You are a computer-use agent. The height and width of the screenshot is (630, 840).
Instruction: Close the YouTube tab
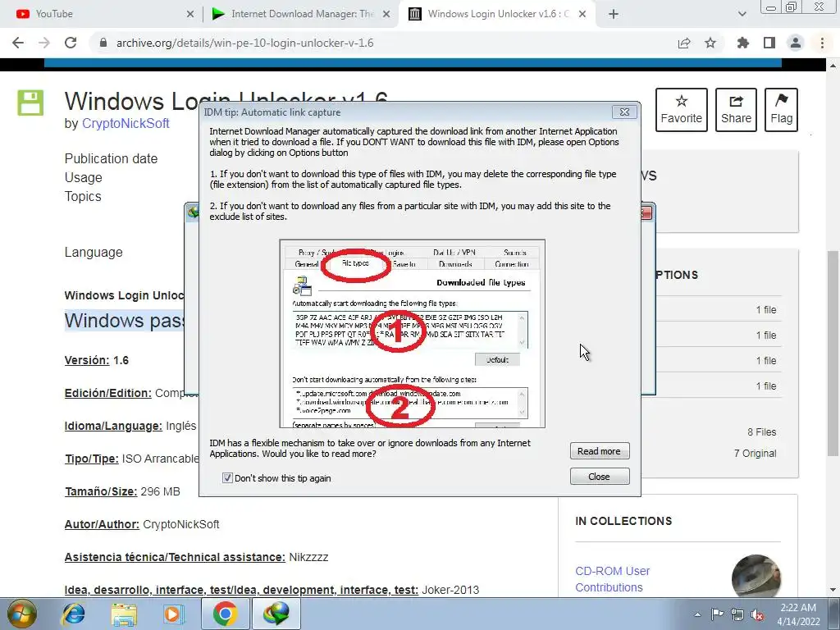(x=189, y=15)
